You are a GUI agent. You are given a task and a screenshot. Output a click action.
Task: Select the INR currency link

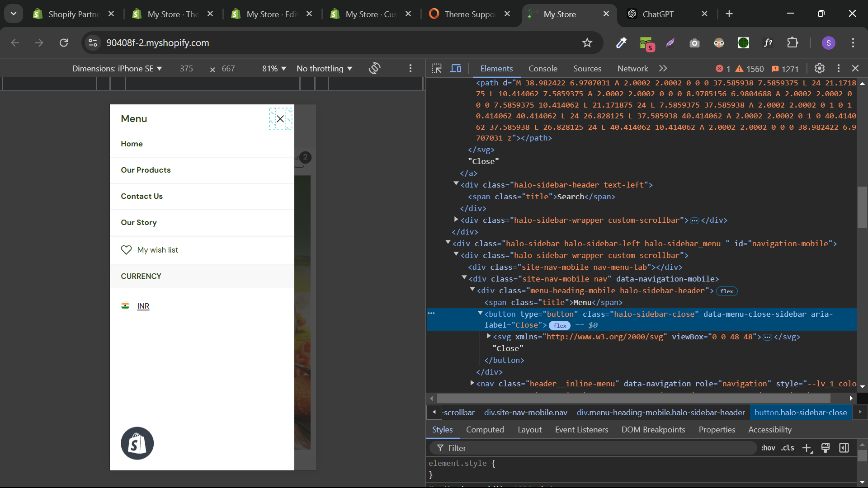point(143,306)
